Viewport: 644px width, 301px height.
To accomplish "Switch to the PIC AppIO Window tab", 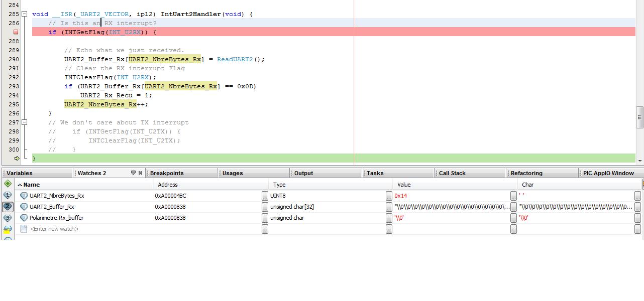I will tap(611, 173).
